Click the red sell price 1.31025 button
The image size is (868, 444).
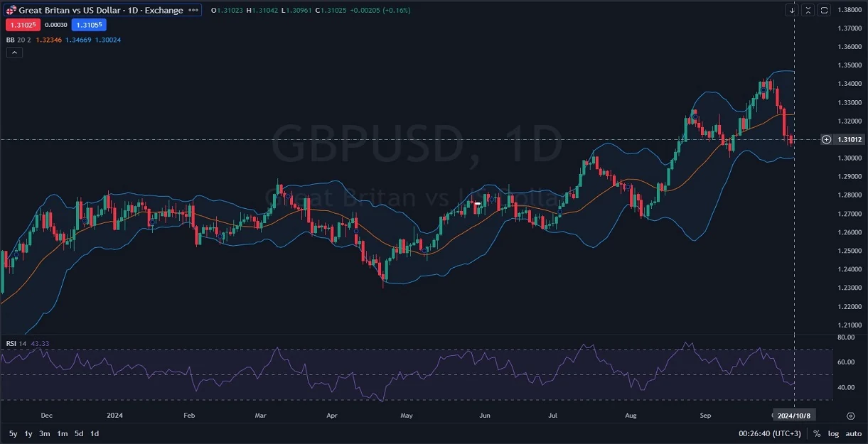23,25
